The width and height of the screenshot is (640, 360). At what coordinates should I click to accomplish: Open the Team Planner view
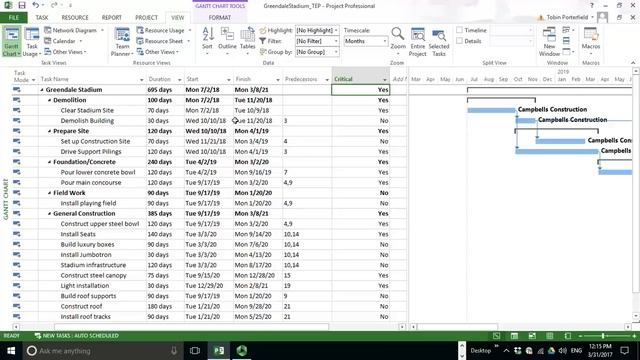pyautogui.click(x=122, y=42)
